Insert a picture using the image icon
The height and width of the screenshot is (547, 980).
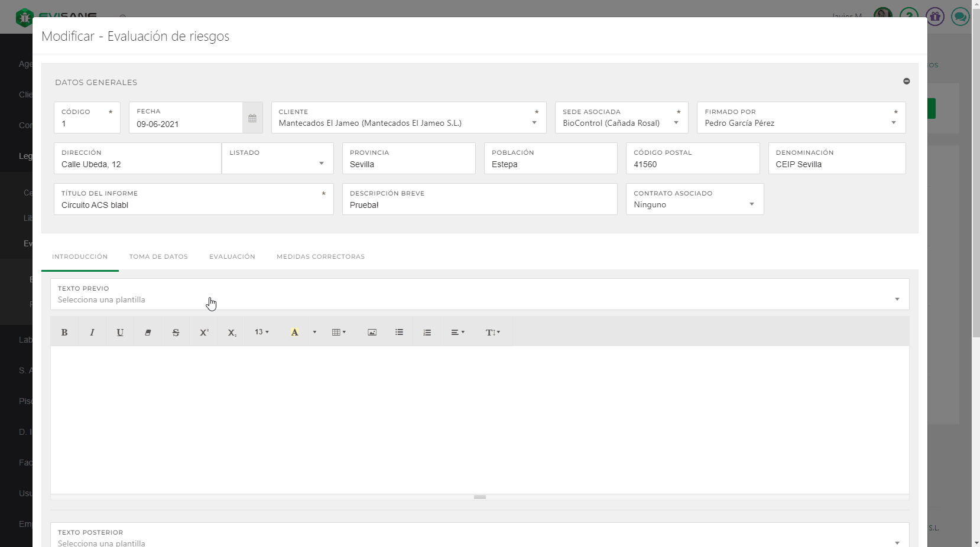372,333
